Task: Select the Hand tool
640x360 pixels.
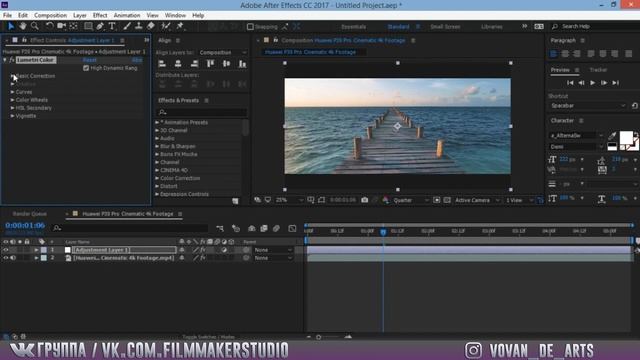Action: point(23,26)
